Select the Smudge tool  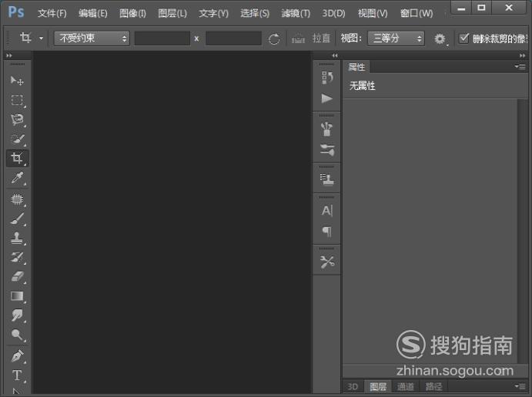(x=17, y=315)
